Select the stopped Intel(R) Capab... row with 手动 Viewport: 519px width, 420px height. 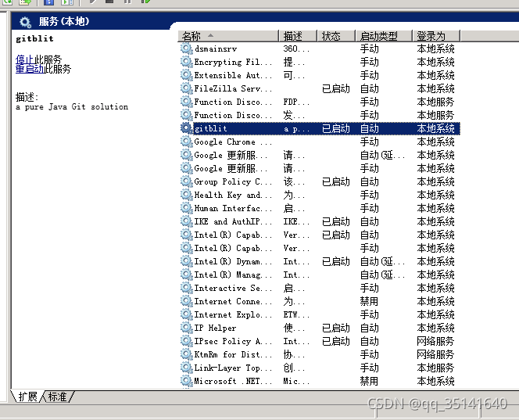[x=320, y=248]
